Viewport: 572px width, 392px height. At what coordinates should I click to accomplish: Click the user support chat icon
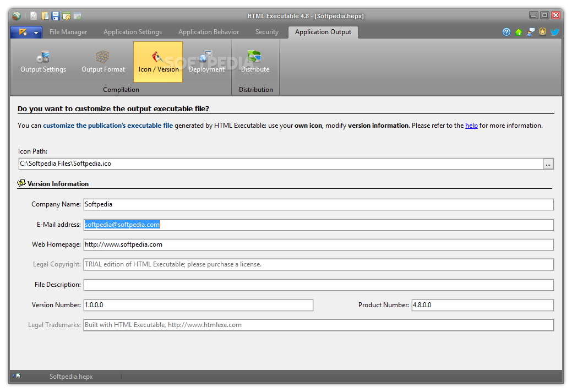click(531, 32)
